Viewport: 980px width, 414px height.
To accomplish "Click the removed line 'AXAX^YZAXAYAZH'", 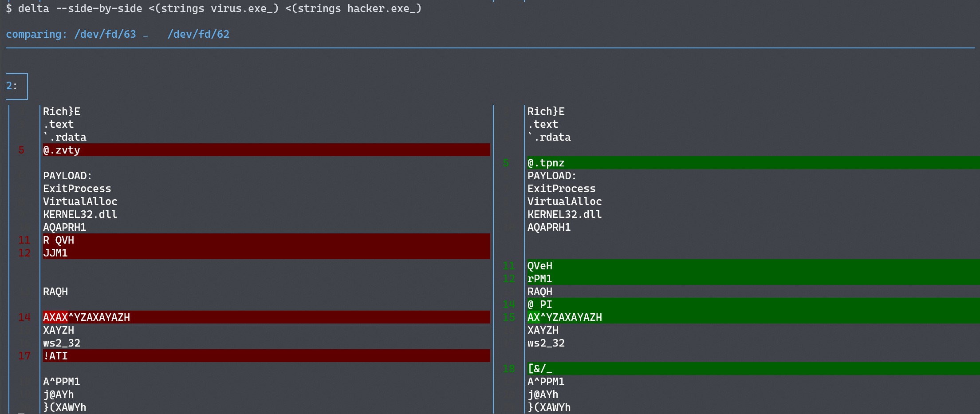I will pyautogui.click(x=266, y=317).
